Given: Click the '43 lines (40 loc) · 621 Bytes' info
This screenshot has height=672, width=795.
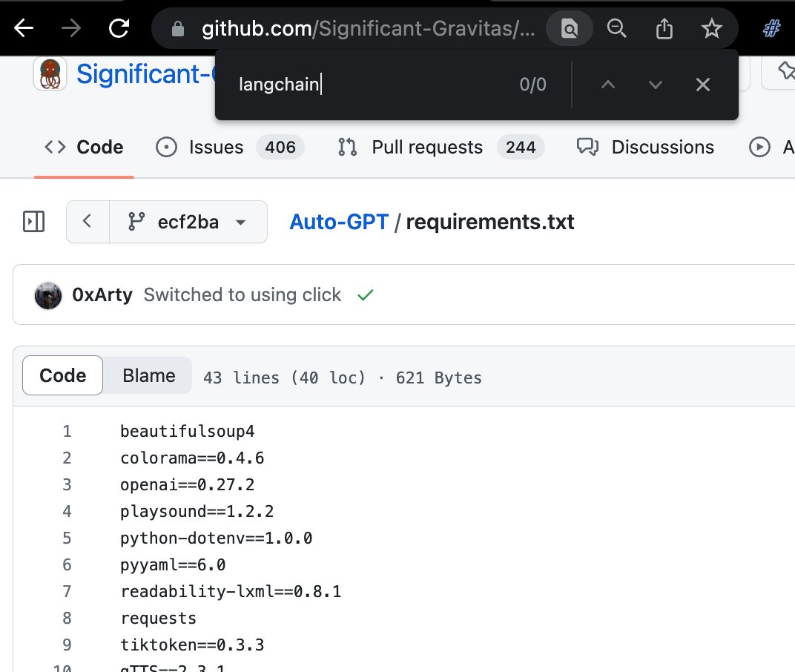Looking at the screenshot, I should [x=342, y=378].
